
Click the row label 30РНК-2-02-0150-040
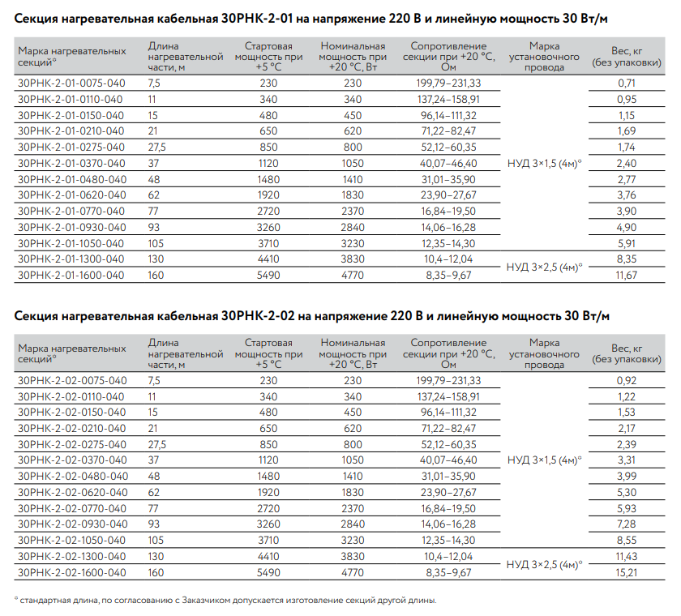click(71, 413)
